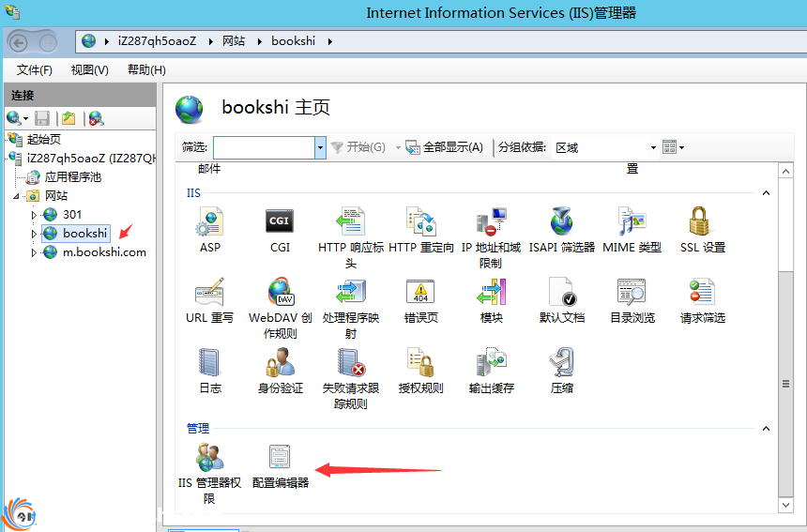
Task: Click the scroll down arrow of the features pane
Action: coord(785,505)
